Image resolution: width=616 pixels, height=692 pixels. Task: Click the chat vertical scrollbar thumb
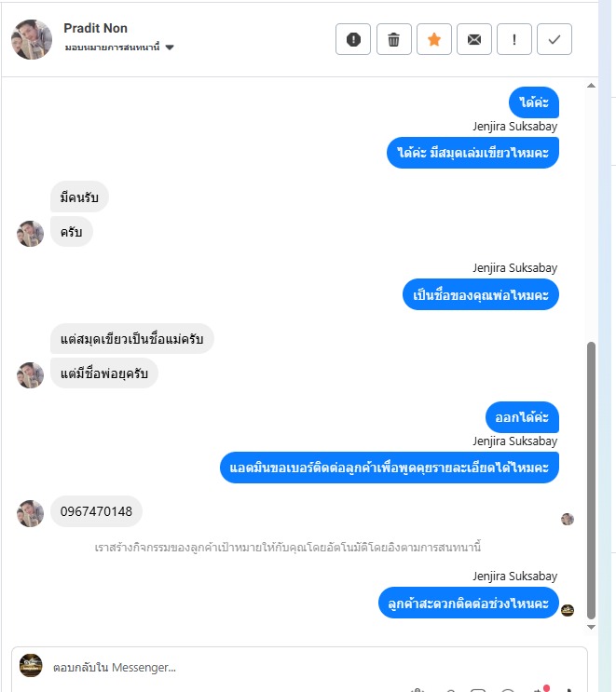point(591,481)
